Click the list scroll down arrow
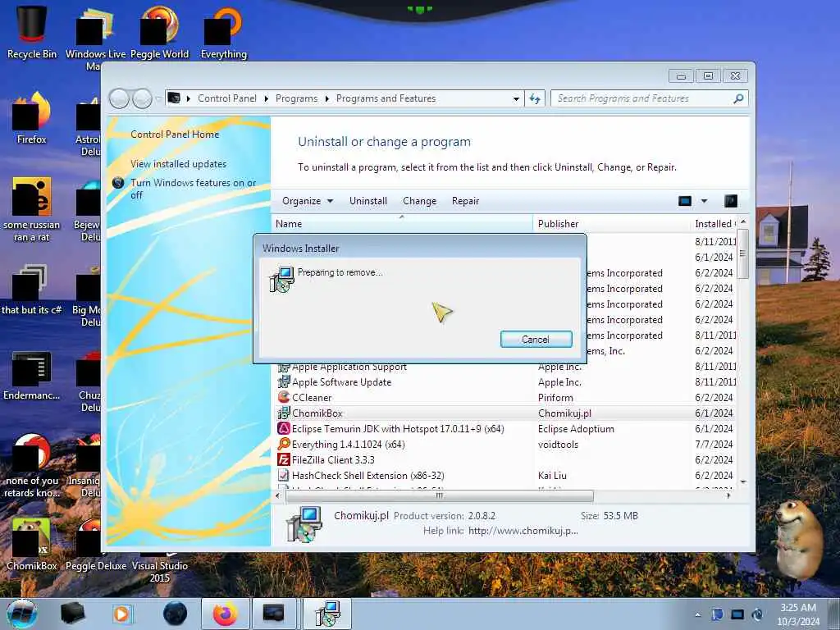Screen dimensions: 840x630 743,482
